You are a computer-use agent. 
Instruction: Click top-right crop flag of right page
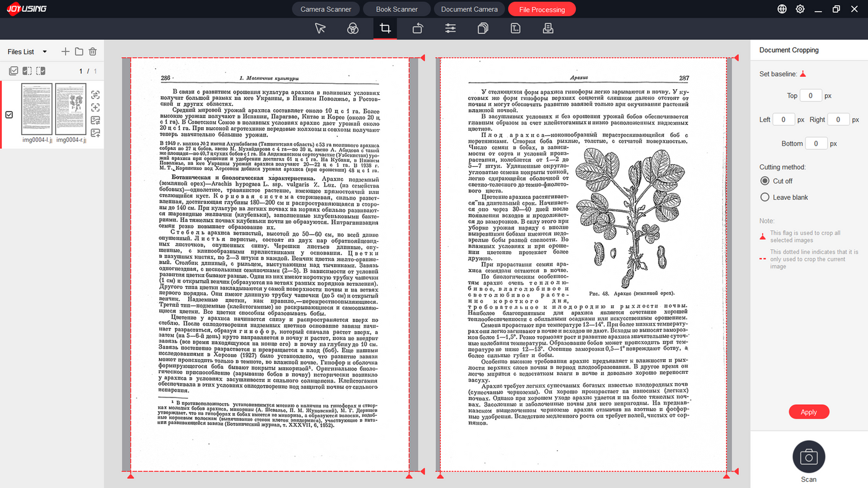click(x=736, y=58)
